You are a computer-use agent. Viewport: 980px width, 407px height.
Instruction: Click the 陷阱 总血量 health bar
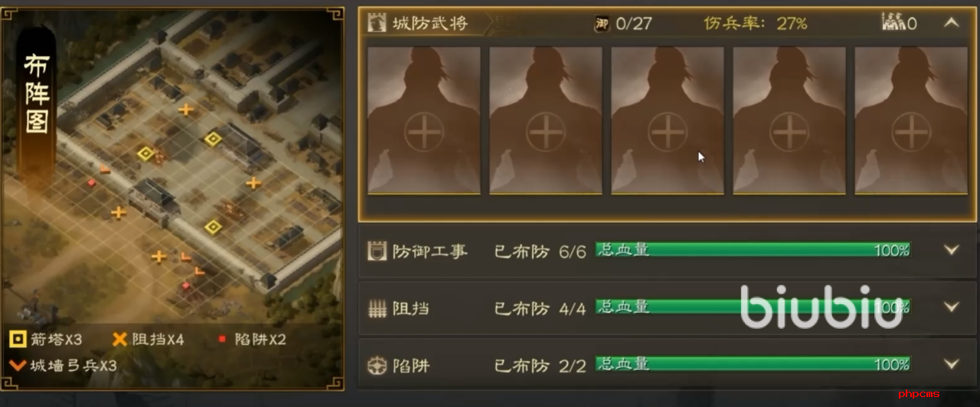tap(753, 364)
